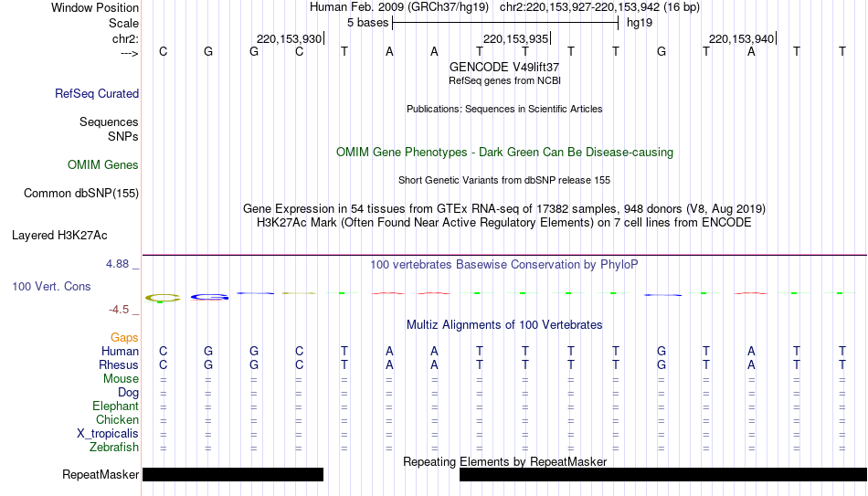Select the Human species row label
The image size is (868, 496).
(x=120, y=351)
